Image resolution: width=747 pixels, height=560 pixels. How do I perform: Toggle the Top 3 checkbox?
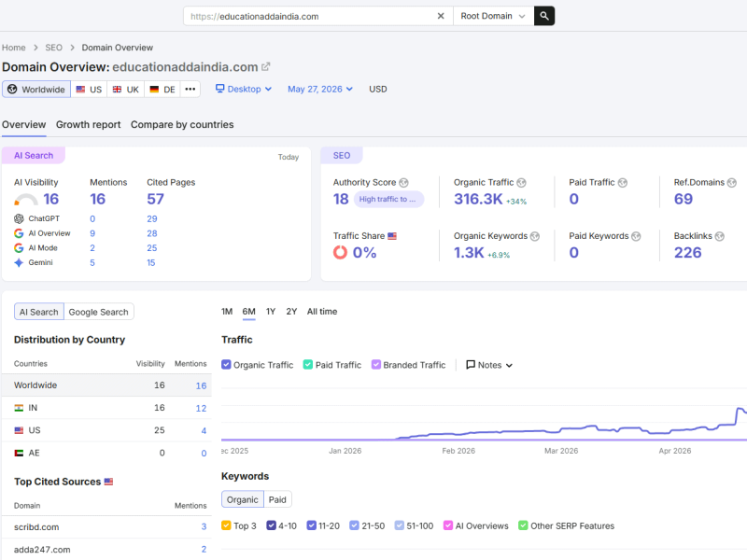(x=226, y=525)
